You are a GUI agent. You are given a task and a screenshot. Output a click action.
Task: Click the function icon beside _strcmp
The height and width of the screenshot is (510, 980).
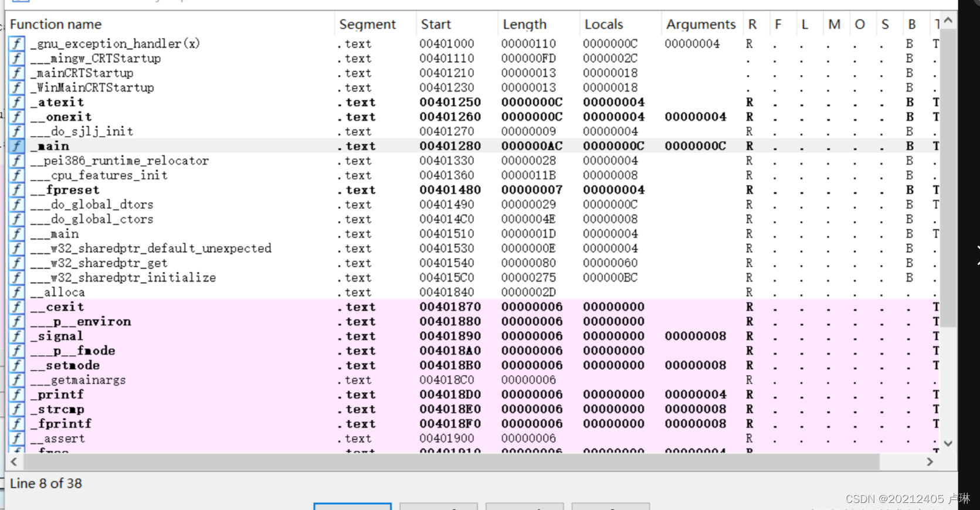pyautogui.click(x=16, y=409)
